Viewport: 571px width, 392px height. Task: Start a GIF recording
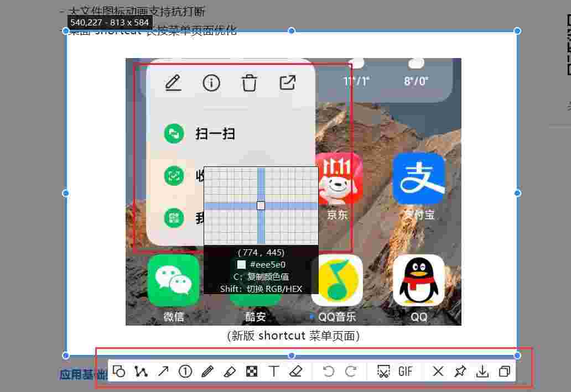[406, 371]
